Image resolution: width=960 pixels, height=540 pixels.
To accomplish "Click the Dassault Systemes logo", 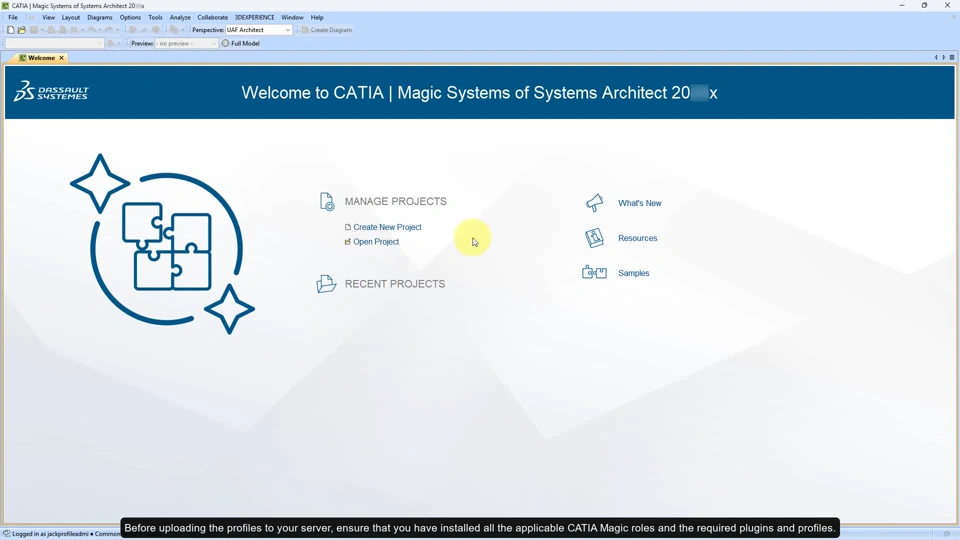I will click(x=51, y=92).
